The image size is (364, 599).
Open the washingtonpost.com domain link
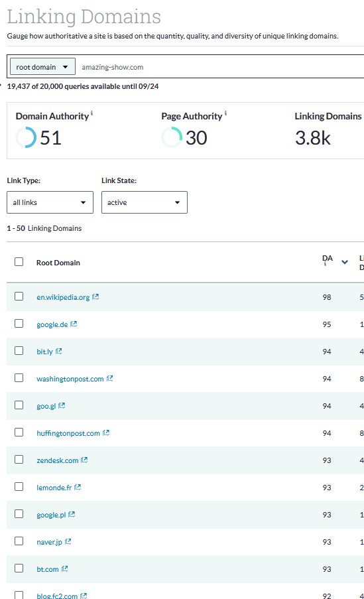click(70, 379)
